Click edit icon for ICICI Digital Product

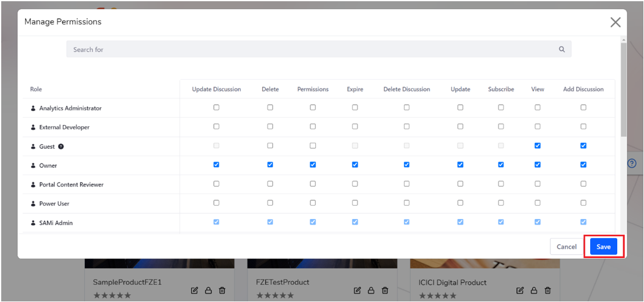[x=520, y=290]
